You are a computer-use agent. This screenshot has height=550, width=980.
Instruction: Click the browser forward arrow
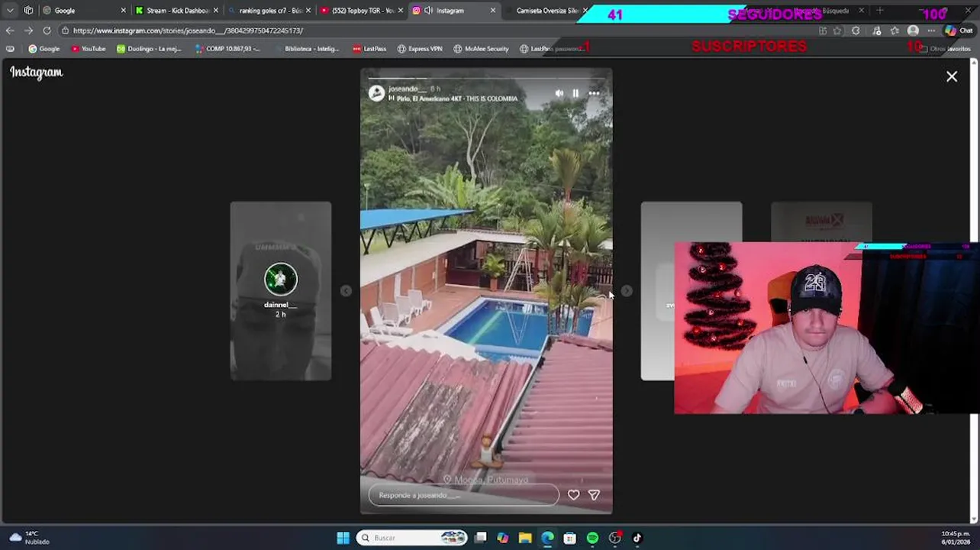pos(28,31)
